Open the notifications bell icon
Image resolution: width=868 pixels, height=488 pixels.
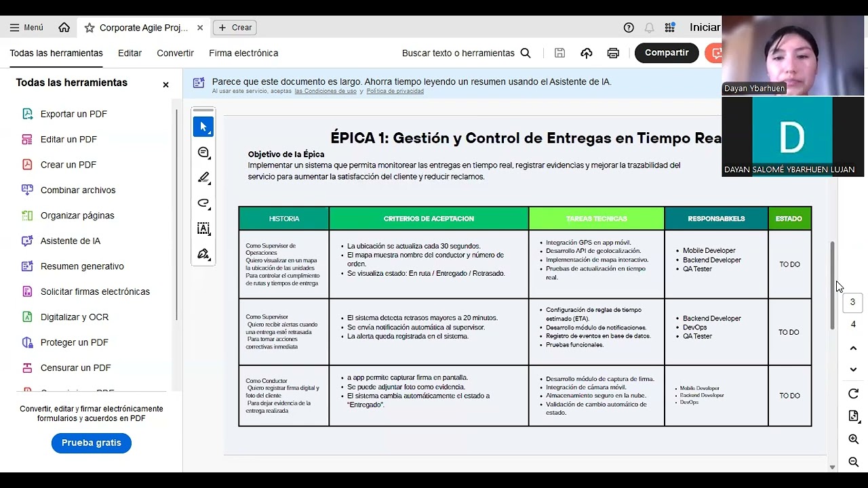pyautogui.click(x=649, y=28)
